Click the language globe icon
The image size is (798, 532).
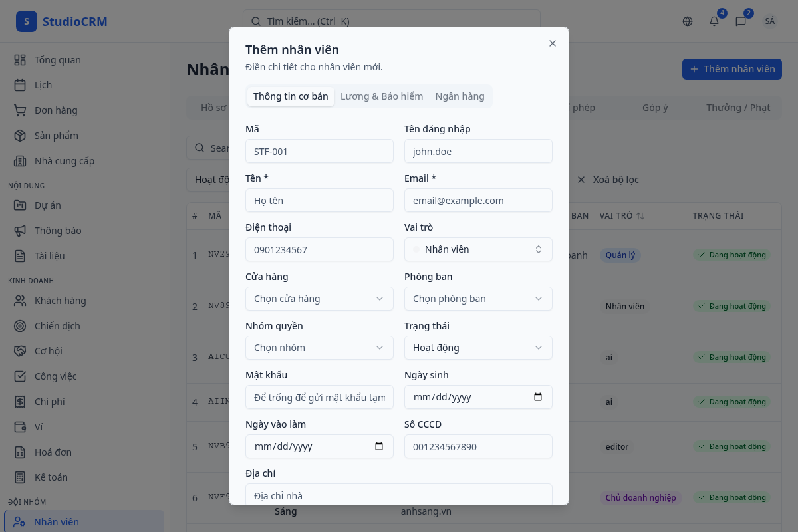688,21
